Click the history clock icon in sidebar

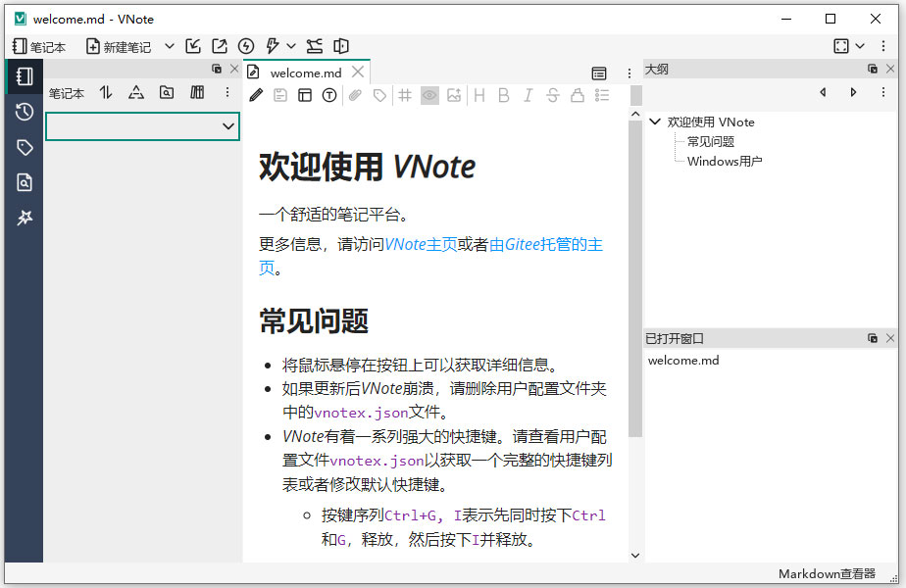point(24,112)
